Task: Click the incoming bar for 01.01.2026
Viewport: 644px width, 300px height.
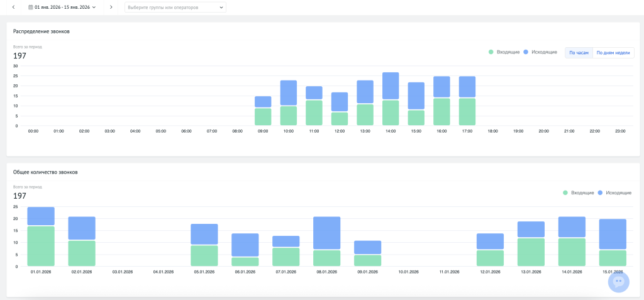Action: pos(41,246)
